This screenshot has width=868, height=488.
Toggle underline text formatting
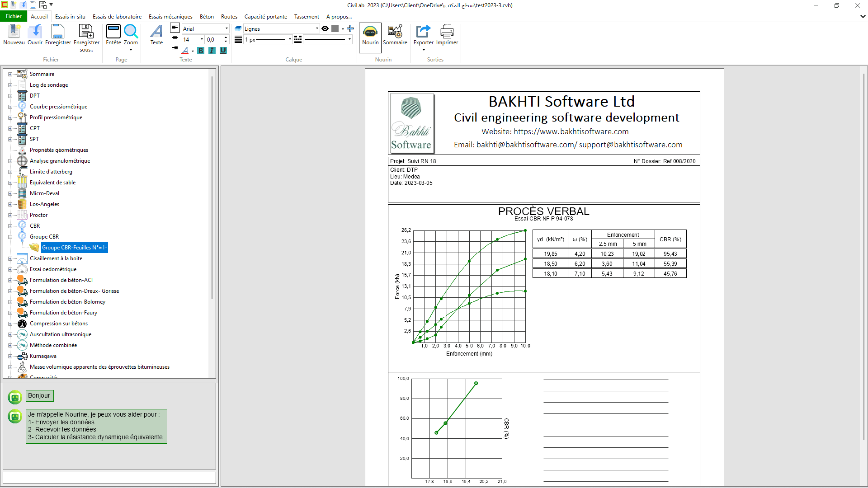coord(223,51)
